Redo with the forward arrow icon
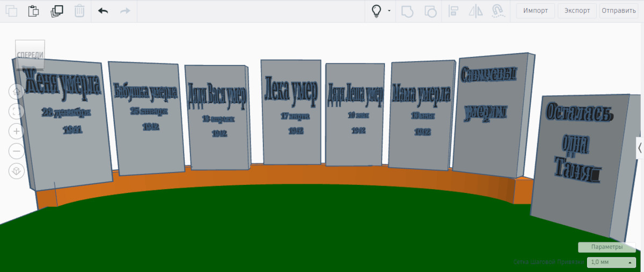 click(x=125, y=11)
